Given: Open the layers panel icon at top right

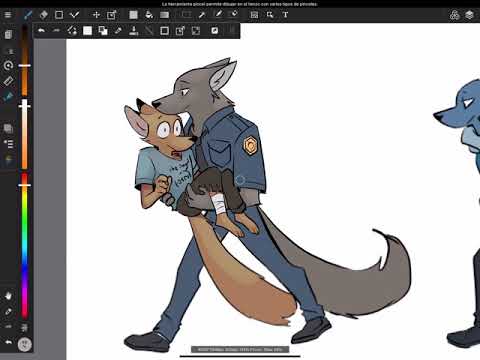Looking at the screenshot, I should [470, 15].
